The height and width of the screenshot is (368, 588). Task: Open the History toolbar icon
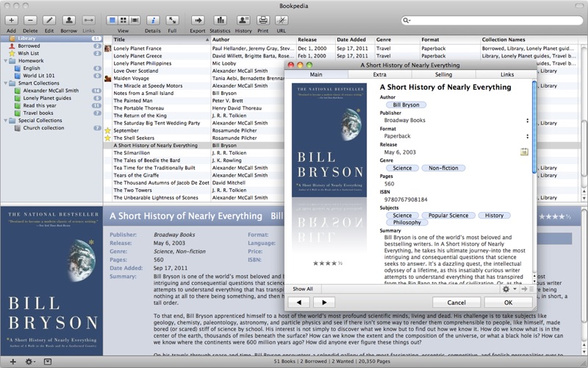coord(243,20)
